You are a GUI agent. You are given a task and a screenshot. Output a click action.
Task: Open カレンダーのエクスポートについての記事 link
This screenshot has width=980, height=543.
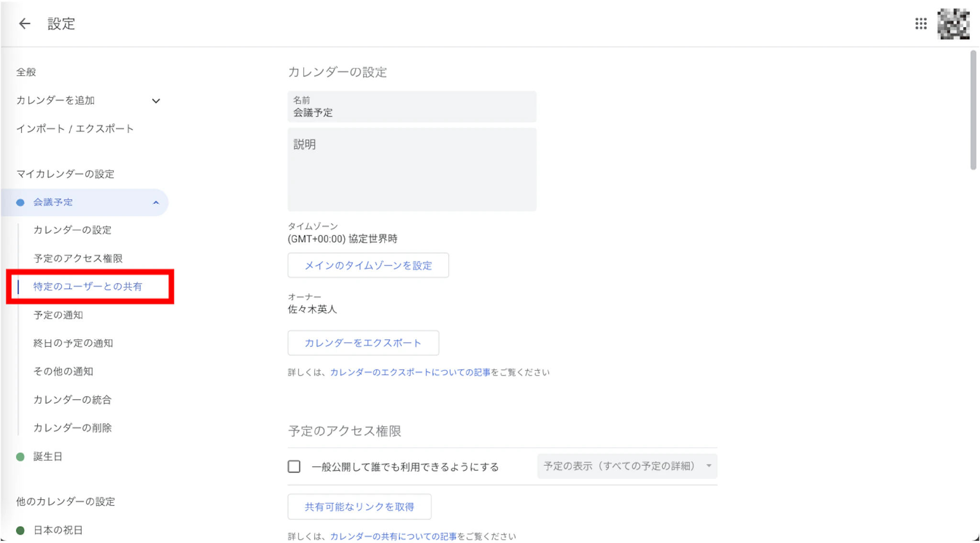pyautogui.click(x=410, y=372)
